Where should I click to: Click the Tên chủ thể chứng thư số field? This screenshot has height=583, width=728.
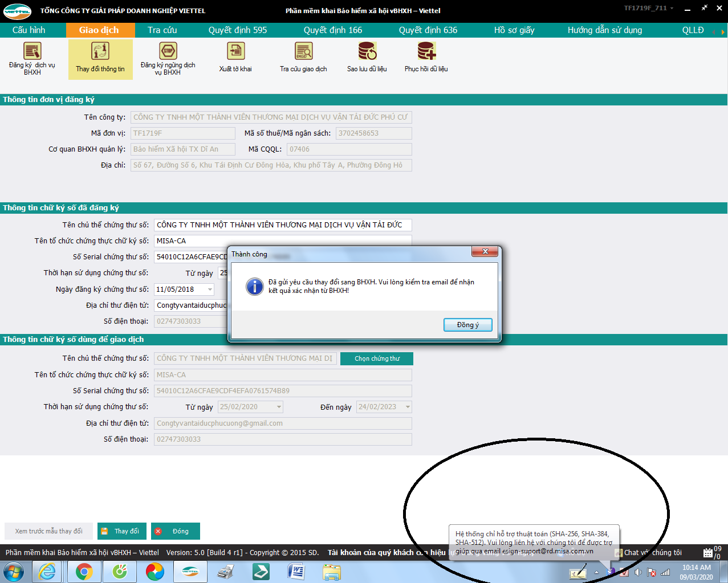[282, 225]
